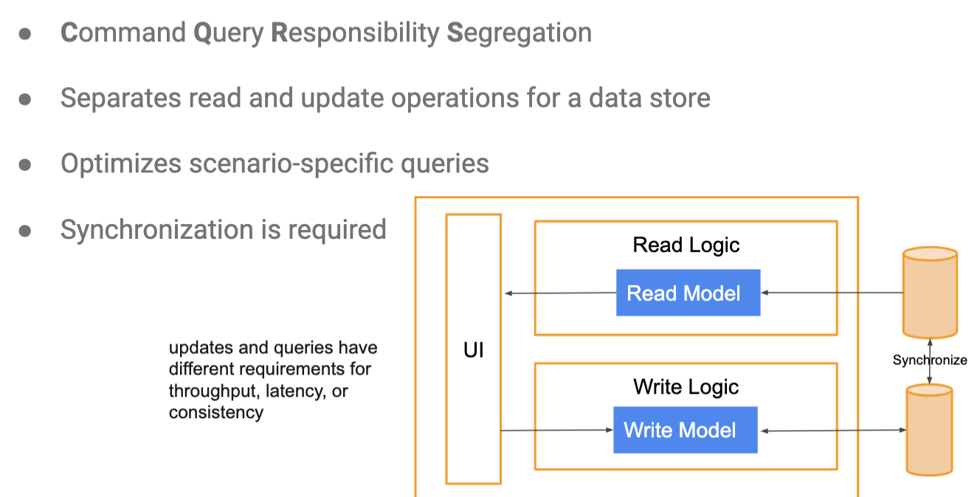Click the Write Logic heading

(686, 386)
